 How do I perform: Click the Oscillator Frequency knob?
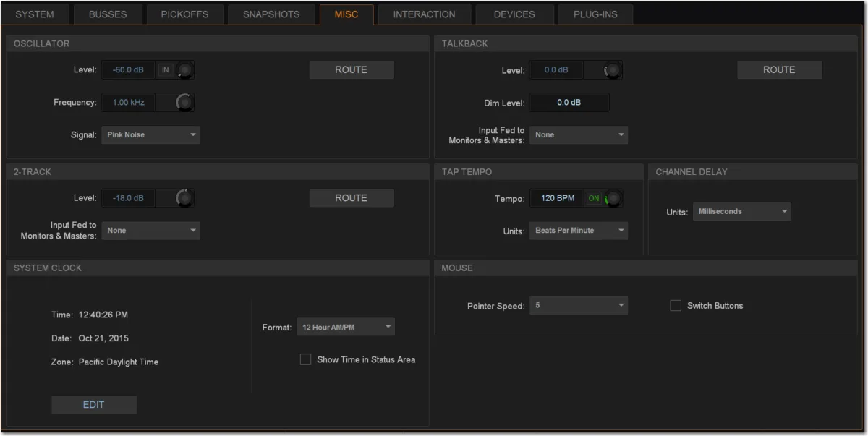185,103
